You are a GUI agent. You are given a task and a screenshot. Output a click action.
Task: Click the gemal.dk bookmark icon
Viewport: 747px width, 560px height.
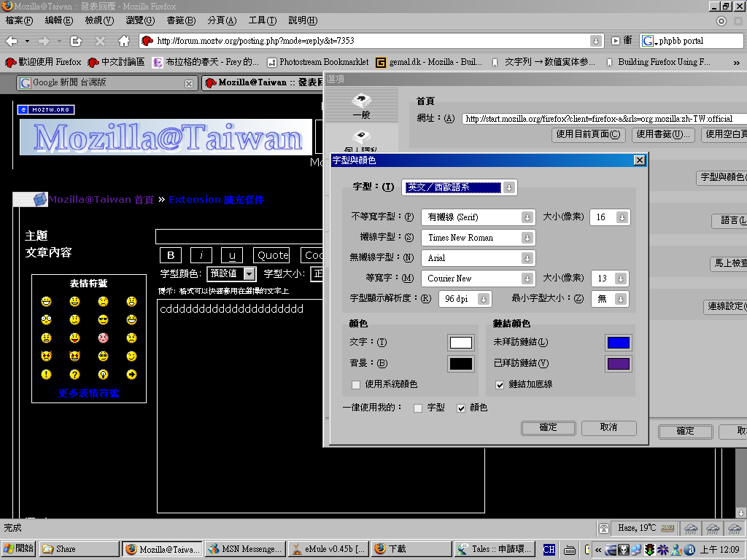pos(380,63)
